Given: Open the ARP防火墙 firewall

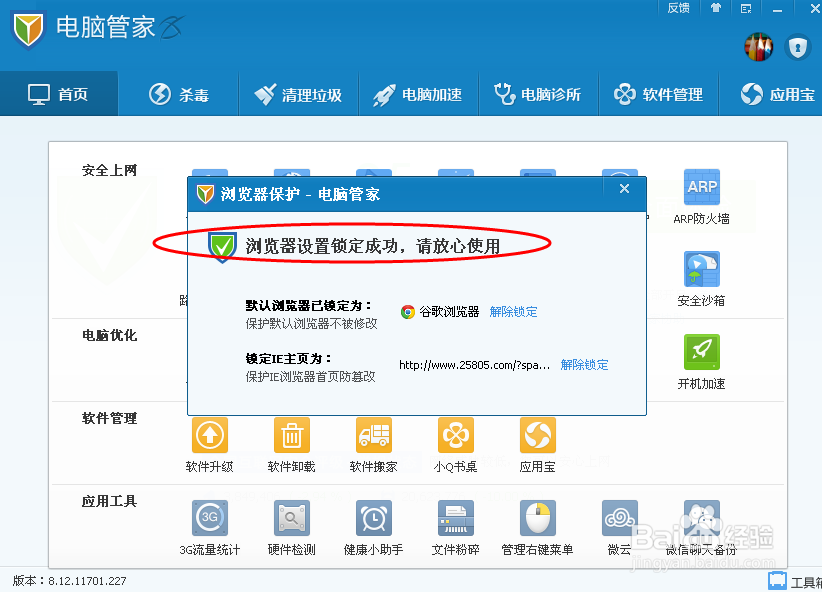Looking at the screenshot, I should click(701, 187).
